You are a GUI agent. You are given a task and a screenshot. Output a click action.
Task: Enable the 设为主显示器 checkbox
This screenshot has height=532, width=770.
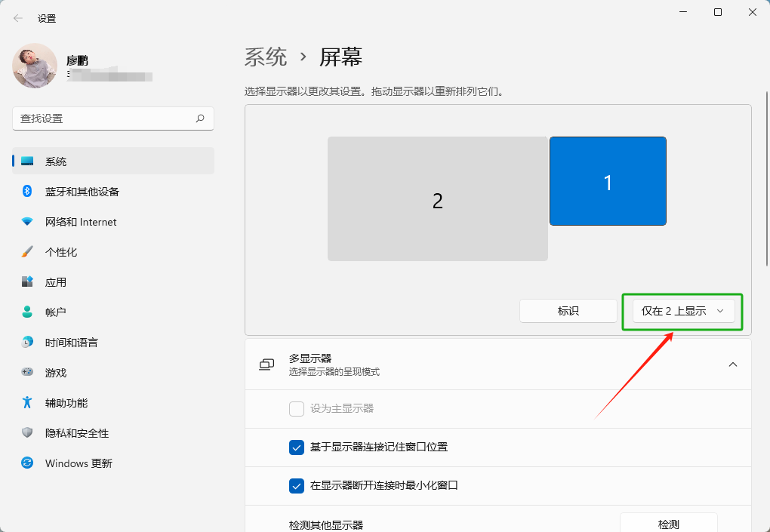tap(297, 408)
